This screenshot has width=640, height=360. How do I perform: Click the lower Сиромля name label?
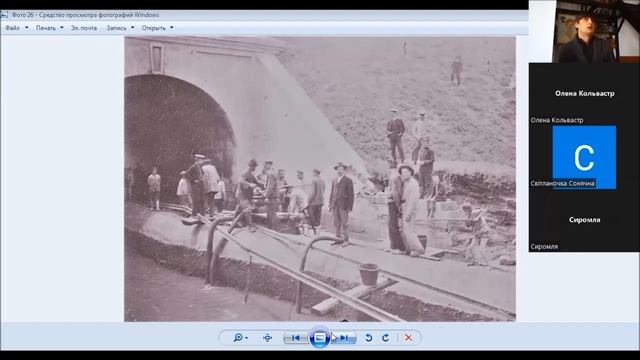544,246
